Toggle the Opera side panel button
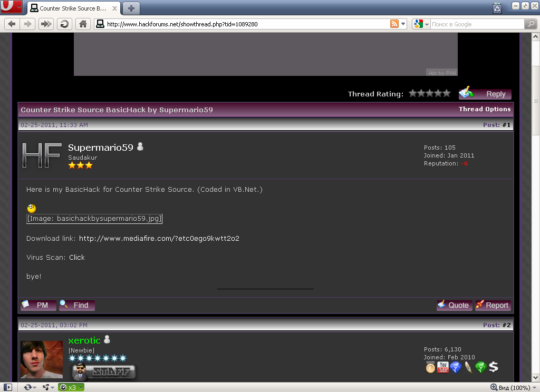This screenshot has height=392, width=540. [x=7, y=387]
